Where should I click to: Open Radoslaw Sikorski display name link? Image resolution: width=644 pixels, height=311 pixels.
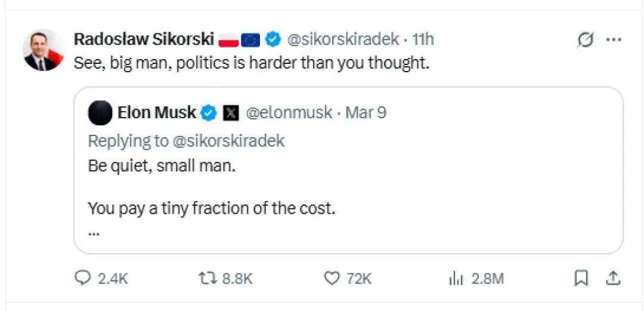(x=144, y=39)
